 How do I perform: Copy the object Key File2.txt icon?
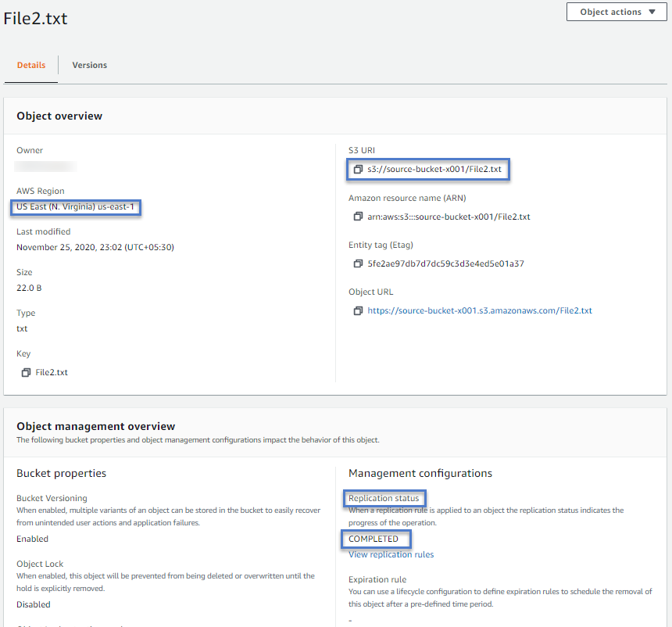point(26,372)
